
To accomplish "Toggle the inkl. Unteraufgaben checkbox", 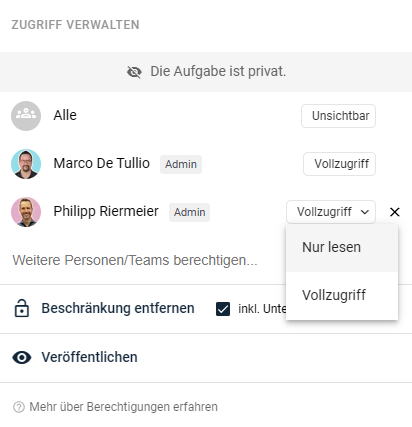I will [223, 309].
